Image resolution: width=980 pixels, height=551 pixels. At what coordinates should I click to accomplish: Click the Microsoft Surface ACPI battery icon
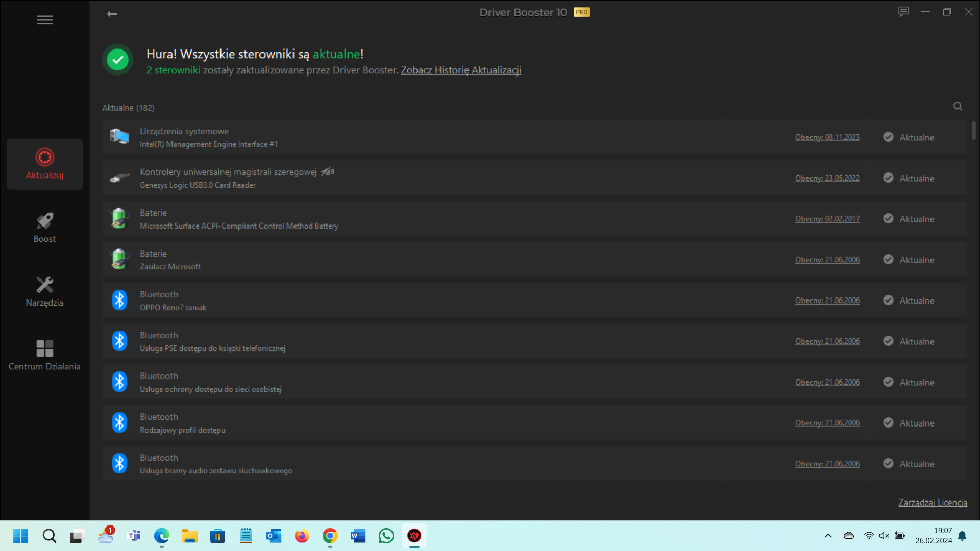(x=119, y=218)
